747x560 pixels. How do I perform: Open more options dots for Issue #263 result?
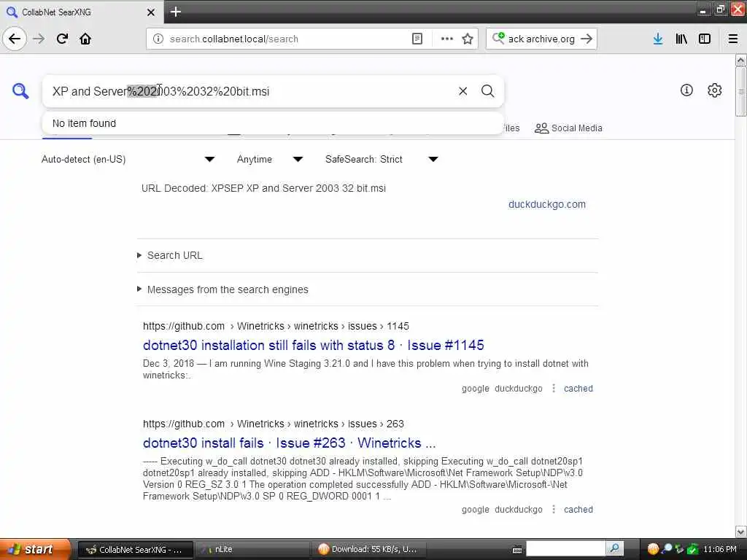pos(553,510)
